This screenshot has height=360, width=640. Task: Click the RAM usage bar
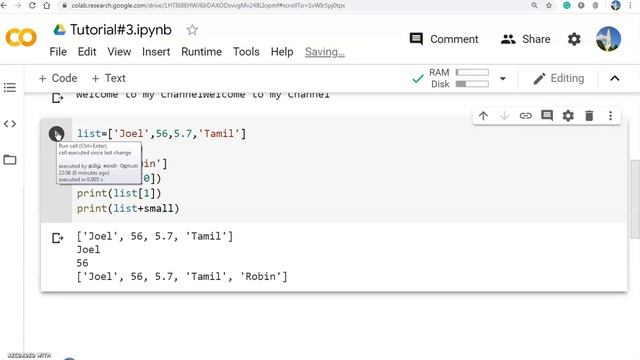point(472,72)
